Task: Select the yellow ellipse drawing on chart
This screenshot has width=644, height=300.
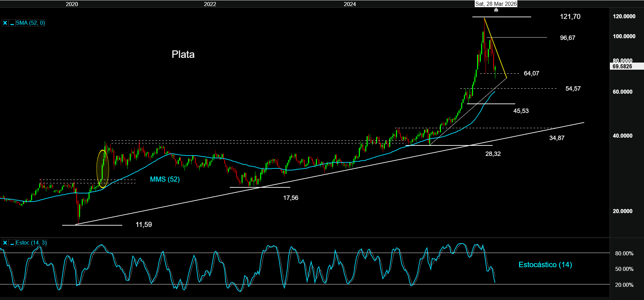Action: (x=103, y=169)
